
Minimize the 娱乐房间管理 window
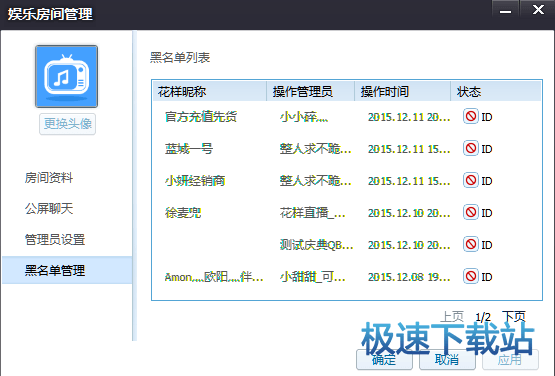[505, 9]
